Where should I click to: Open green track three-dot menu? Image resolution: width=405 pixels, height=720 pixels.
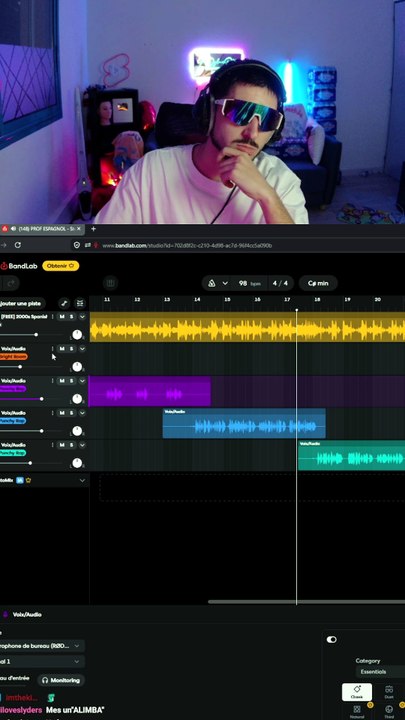pos(52,445)
